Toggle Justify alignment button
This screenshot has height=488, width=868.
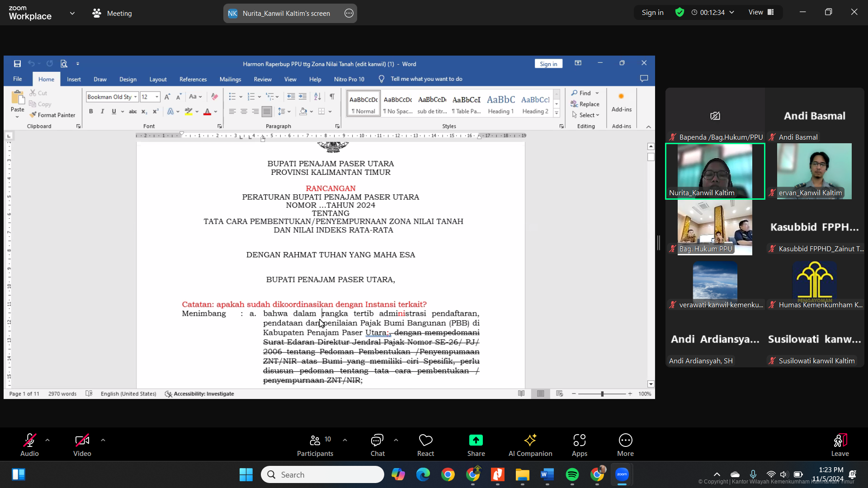tap(267, 112)
